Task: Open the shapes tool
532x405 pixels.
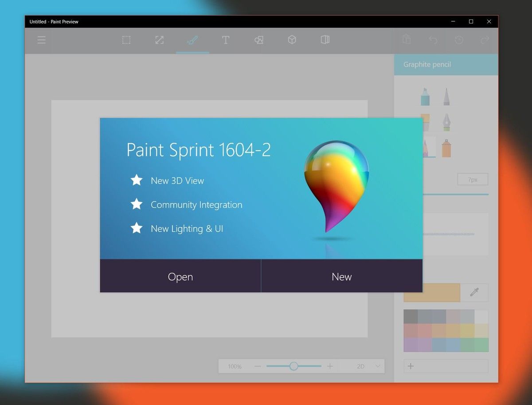Action: pyautogui.click(x=258, y=40)
